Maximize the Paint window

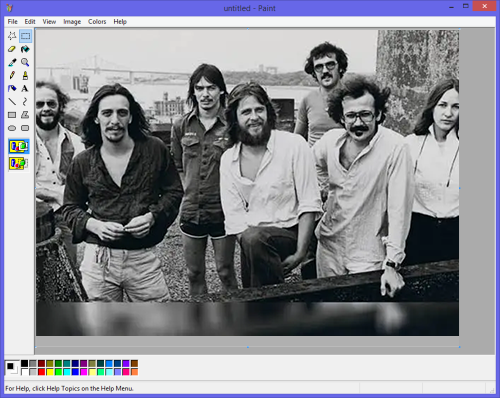point(466,6)
